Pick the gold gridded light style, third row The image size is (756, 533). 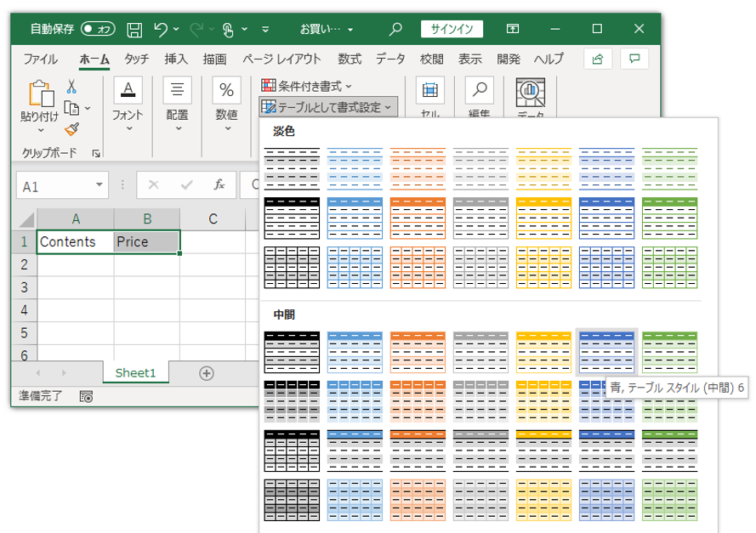(x=543, y=268)
